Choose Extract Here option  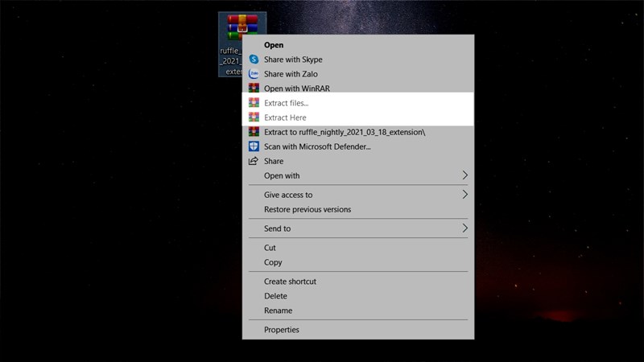(x=358, y=117)
